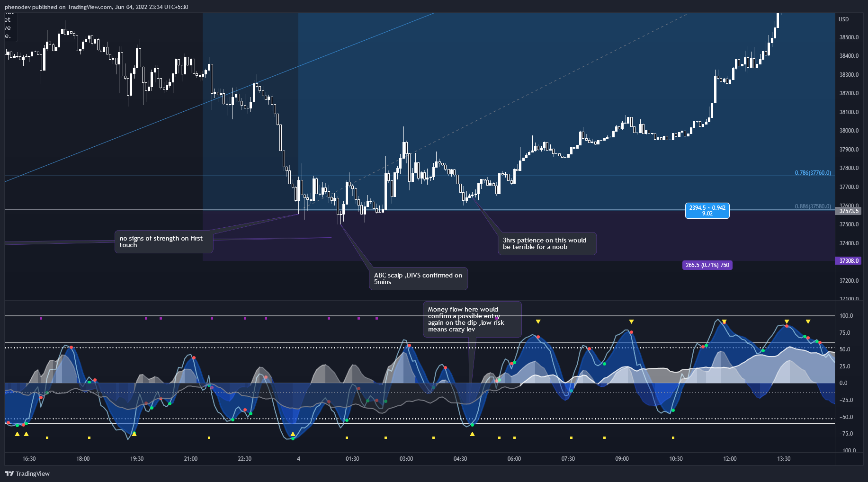Click the 22:30 time axis label
This screenshot has width=868, height=482.
tap(244, 459)
